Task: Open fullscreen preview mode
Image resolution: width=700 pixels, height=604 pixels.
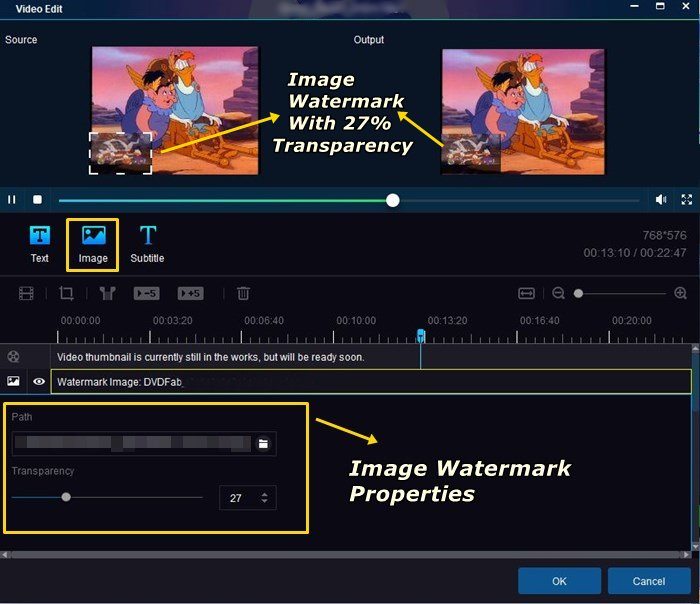Action: click(686, 199)
